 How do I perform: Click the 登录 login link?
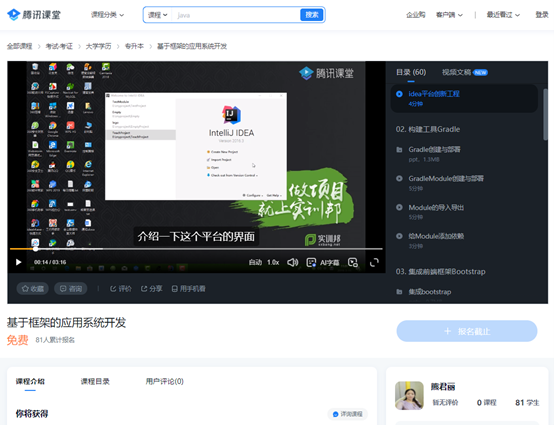point(542,15)
